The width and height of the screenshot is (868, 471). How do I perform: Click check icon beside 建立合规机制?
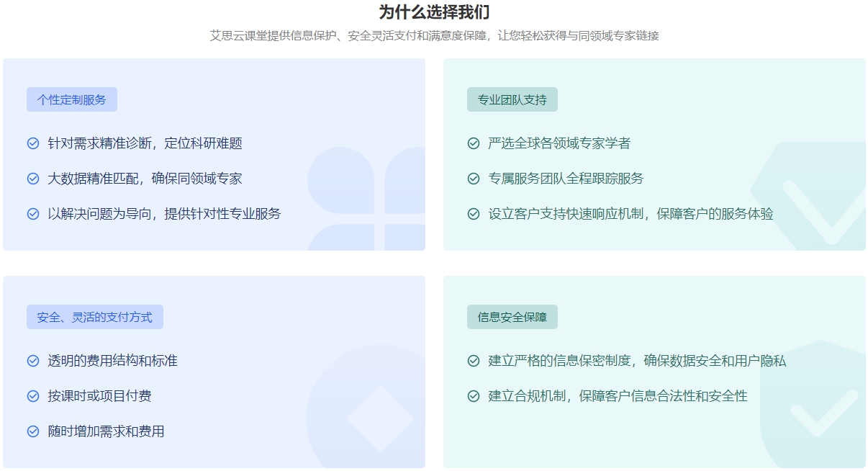[x=474, y=396]
